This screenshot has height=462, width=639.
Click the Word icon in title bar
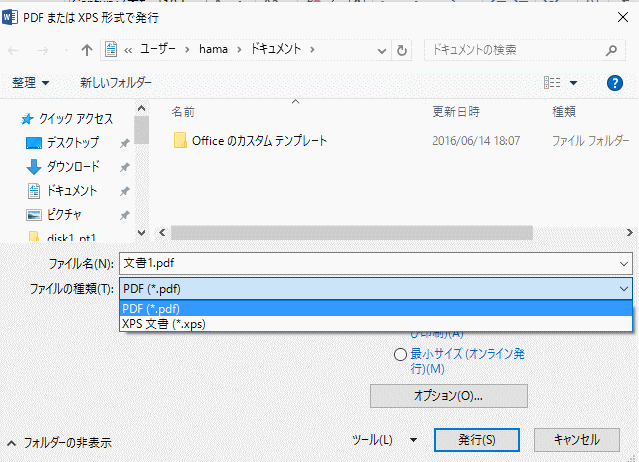point(10,18)
